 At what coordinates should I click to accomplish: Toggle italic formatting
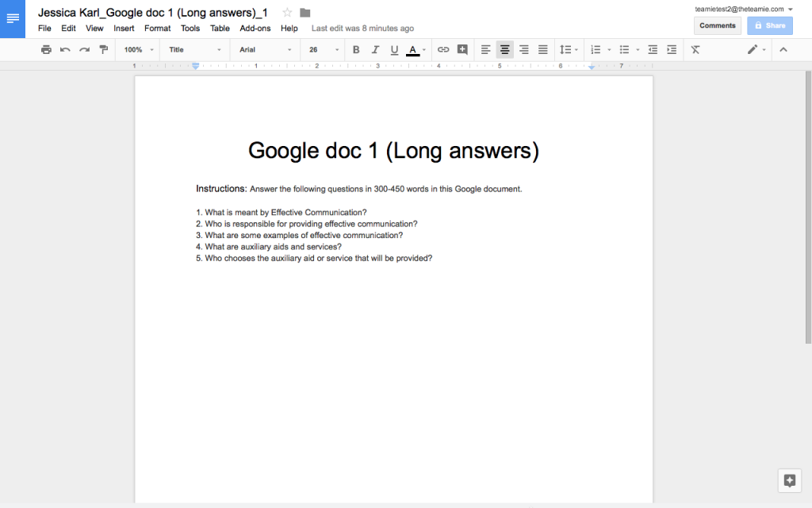tap(375, 50)
